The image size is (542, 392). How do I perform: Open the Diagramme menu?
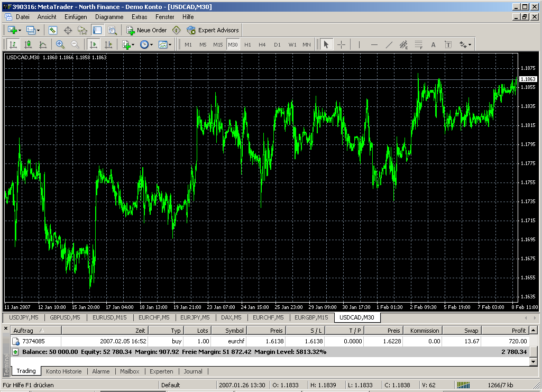(109, 16)
